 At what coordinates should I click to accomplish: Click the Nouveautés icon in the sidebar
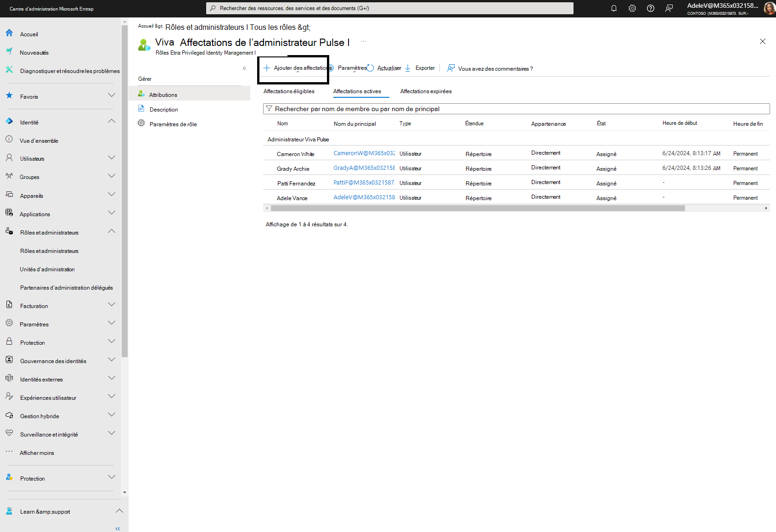tap(9, 51)
